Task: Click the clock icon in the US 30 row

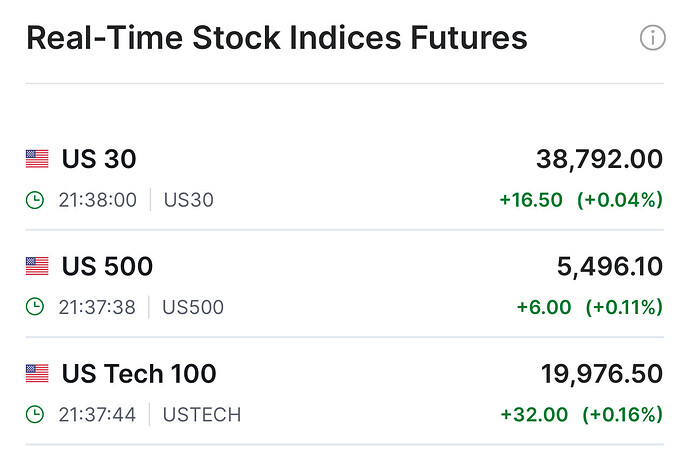Action: tap(35, 200)
